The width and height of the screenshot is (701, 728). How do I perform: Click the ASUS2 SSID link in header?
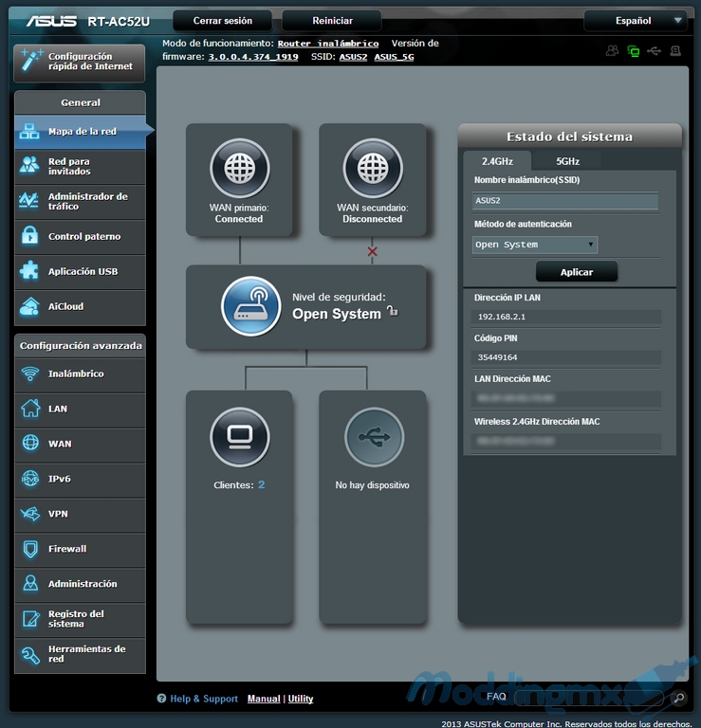353,57
